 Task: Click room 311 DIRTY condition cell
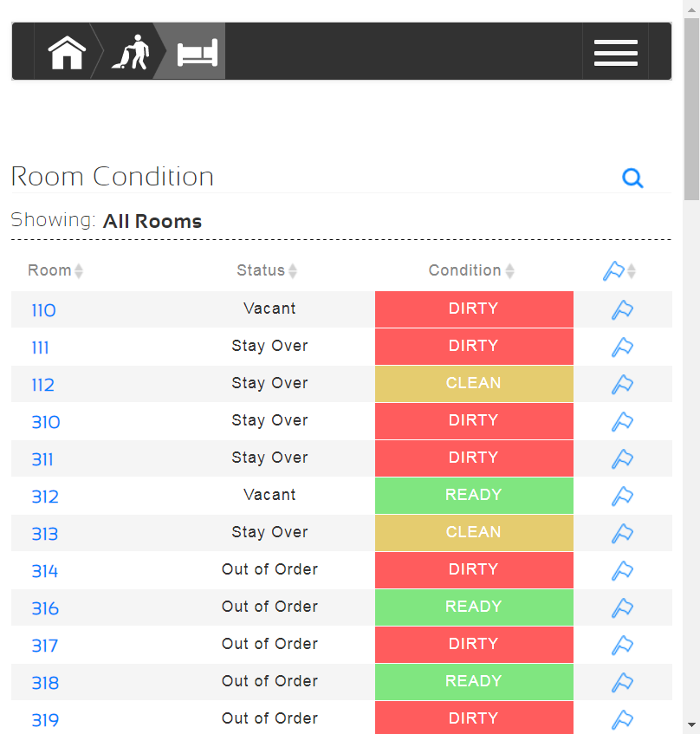click(x=474, y=458)
